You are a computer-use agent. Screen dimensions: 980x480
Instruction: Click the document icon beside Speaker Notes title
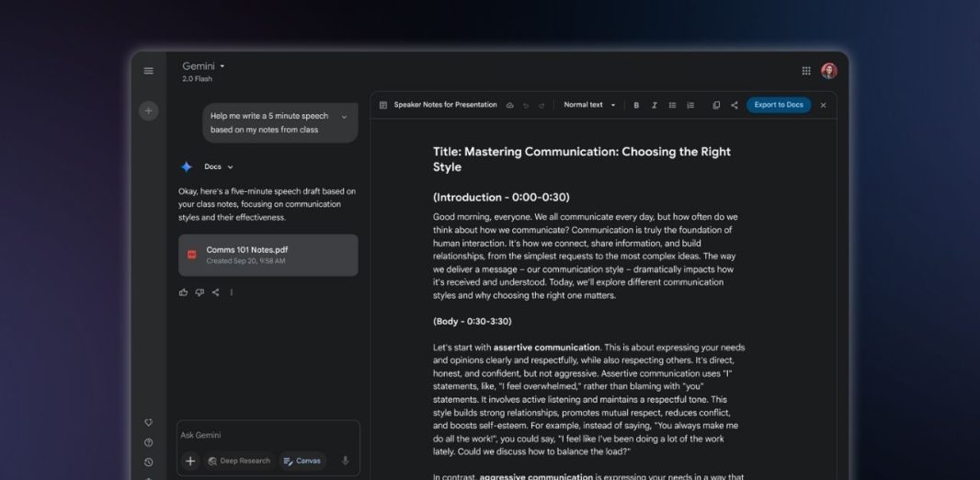coord(383,105)
